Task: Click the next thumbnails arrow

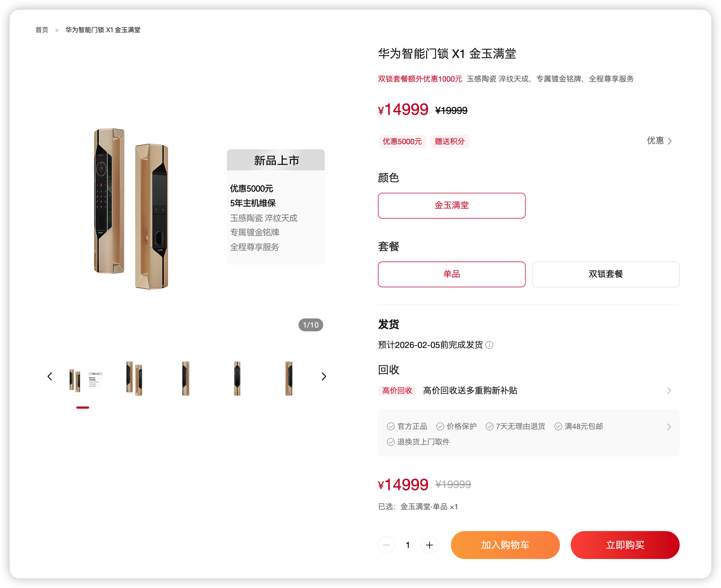Action: (324, 376)
